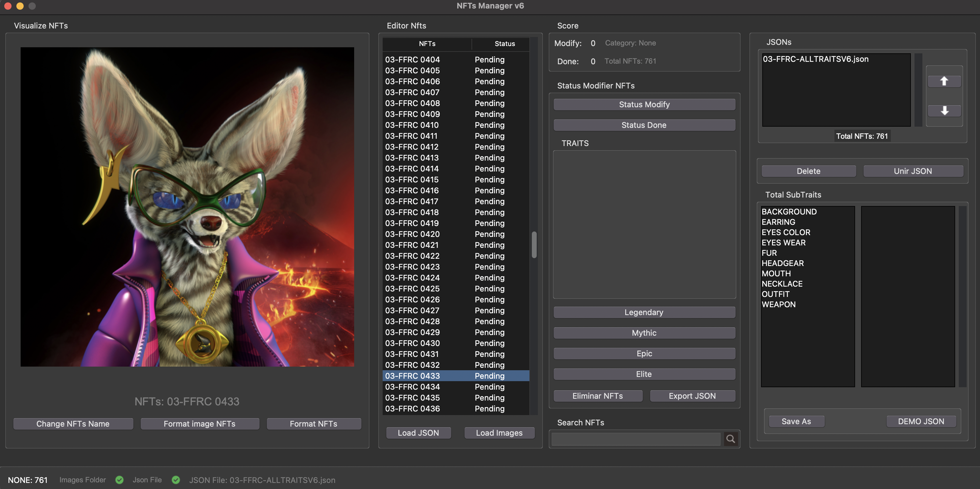Click the Total NFTs: 761 label under JSONs
The image size is (980, 489).
click(x=862, y=136)
